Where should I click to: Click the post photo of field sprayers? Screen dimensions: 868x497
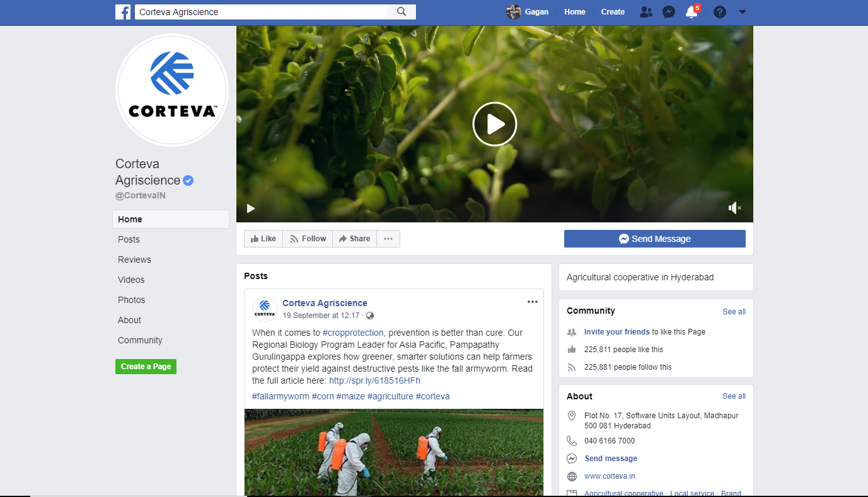394,452
